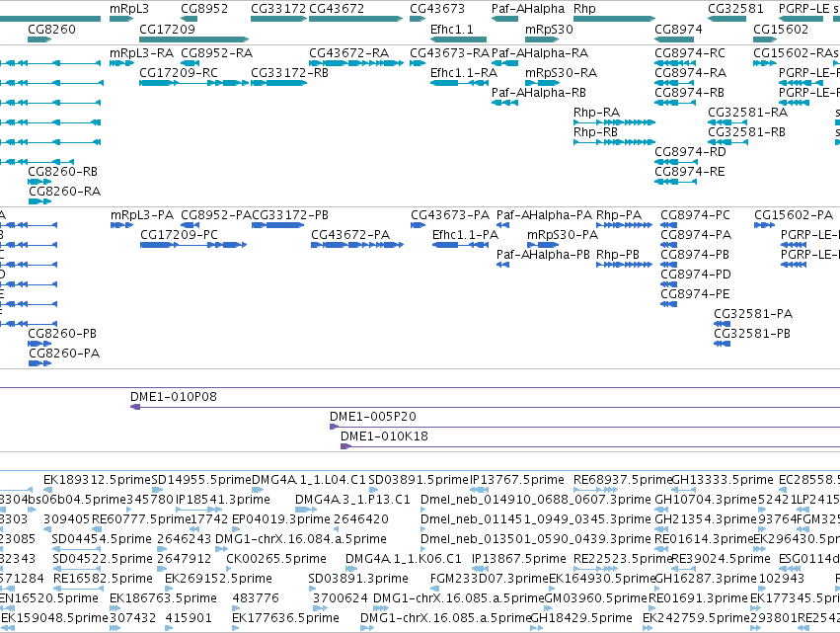The image size is (840, 633).
Task: Click the CG17209-RC transcript label
Action: tap(179, 73)
